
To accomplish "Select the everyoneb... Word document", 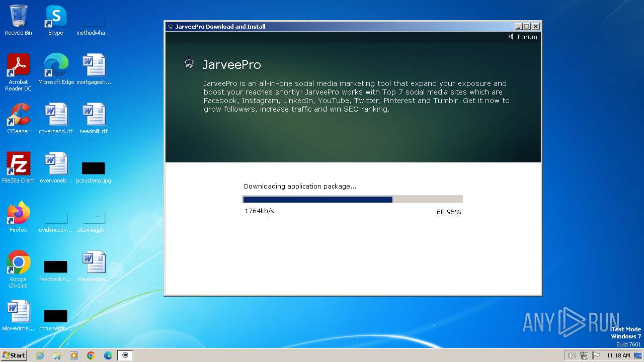I will (56, 167).
